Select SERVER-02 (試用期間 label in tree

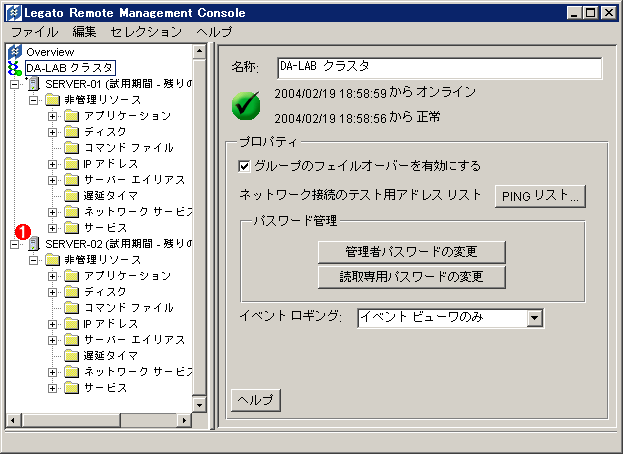pyautogui.click(x=99, y=243)
